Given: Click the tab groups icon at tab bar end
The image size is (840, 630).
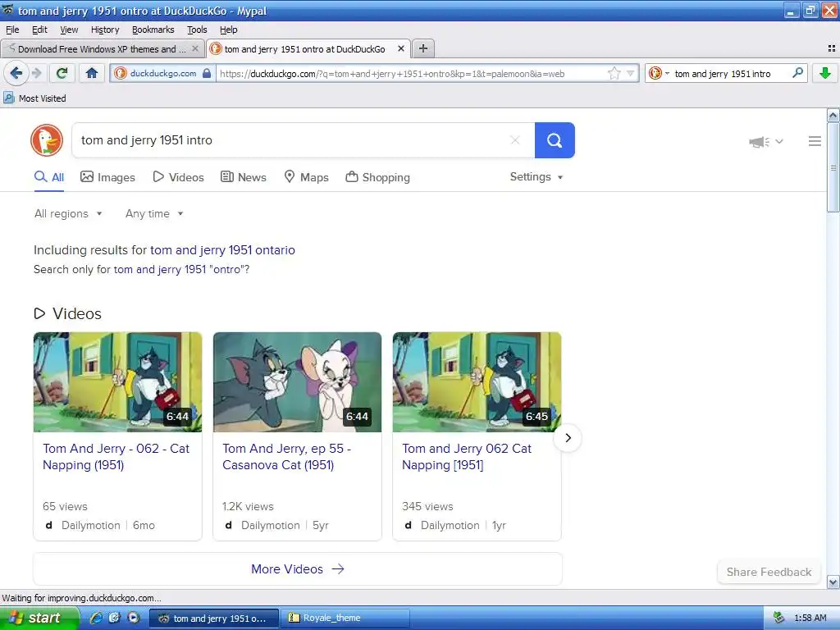Looking at the screenshot, I should [x=832, y=48].
